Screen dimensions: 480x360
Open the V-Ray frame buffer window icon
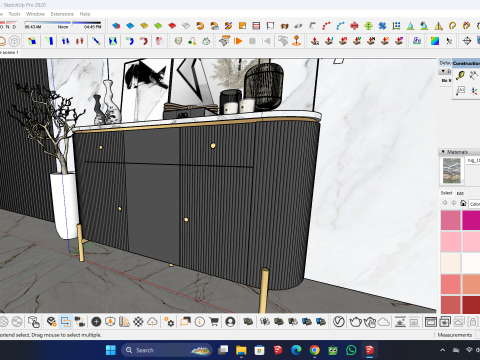(x=431, y=322)
